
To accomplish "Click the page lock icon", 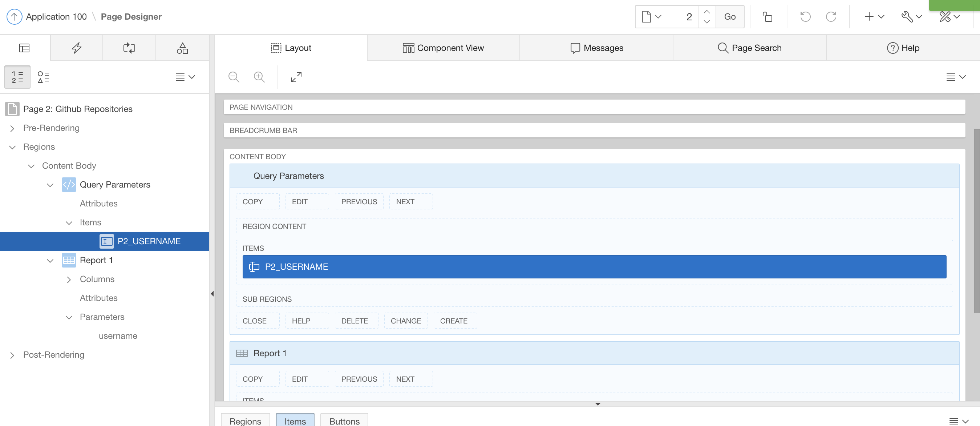I will pos(768,17).
